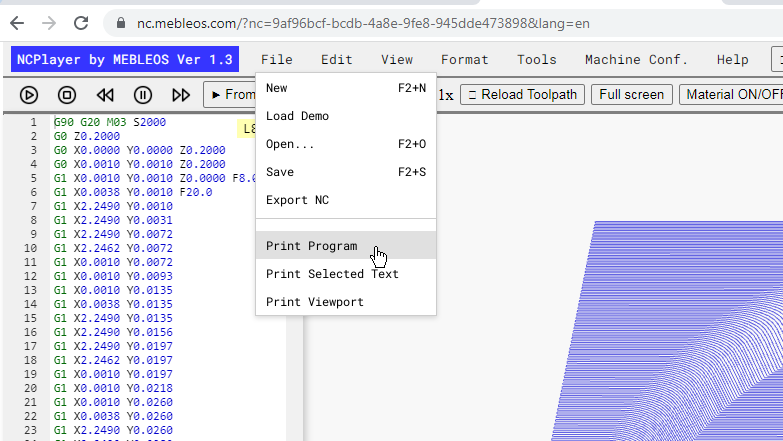Choose Open... from the File menu
The image size is (783, 441).
(x=346, y=144)
